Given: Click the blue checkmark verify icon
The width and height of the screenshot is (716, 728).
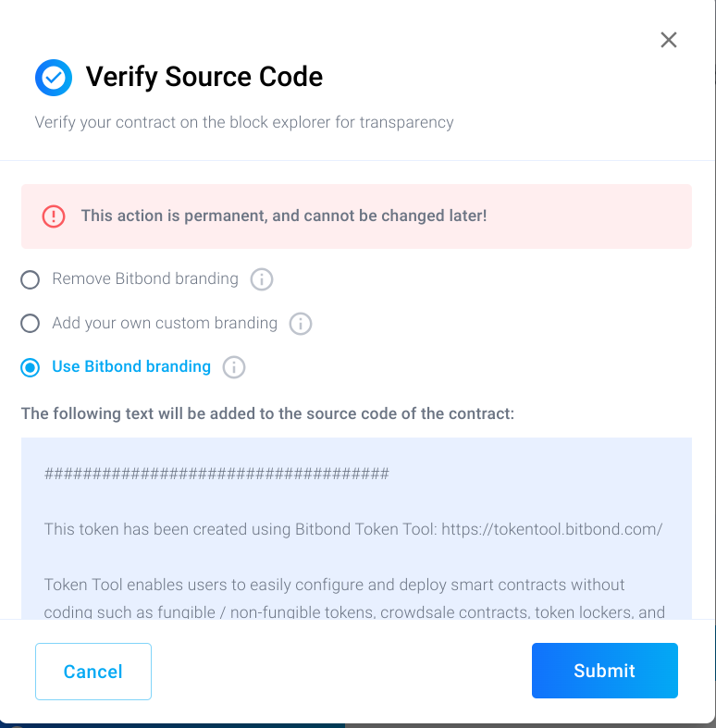Looking at the screenshot, I should point(53,78).
